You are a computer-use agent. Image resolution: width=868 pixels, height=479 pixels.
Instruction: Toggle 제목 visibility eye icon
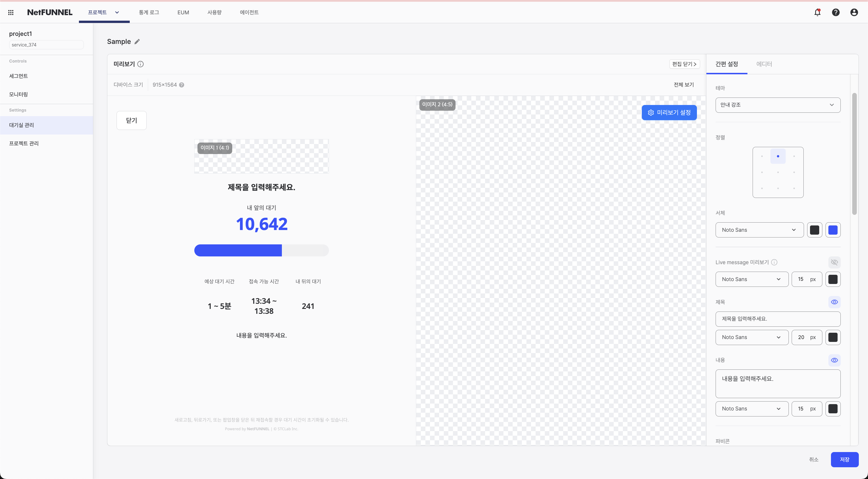tap(834, 302)
